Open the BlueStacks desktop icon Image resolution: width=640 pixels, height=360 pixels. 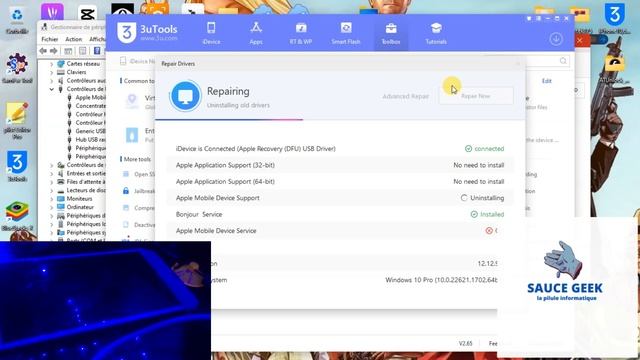coord(17,216)
